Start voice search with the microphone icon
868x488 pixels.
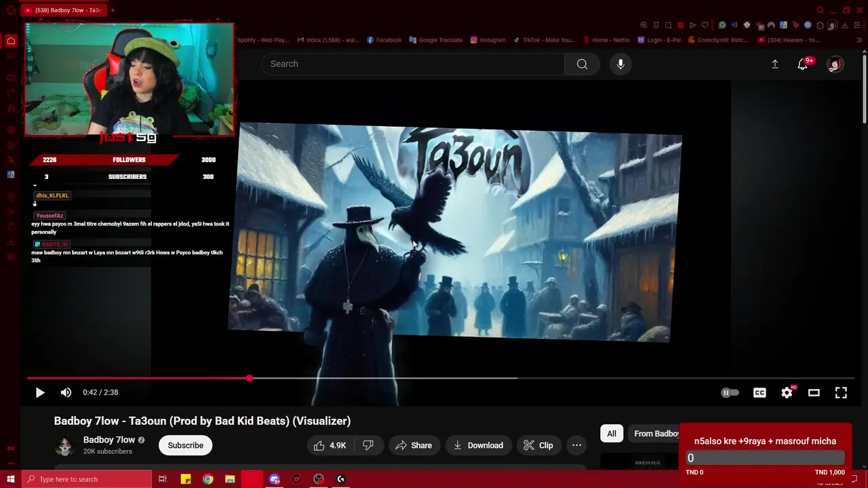[x=620, y=64]
